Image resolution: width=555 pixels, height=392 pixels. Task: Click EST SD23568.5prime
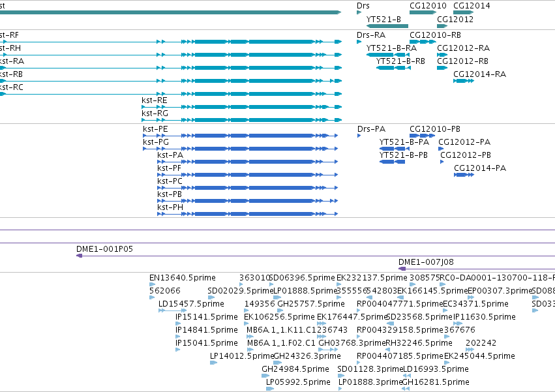[391, 324]
